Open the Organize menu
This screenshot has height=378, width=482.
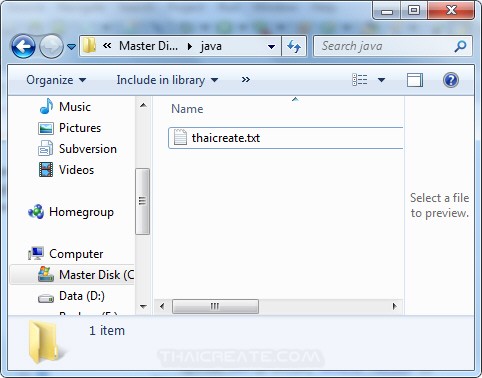[x=56, y=80]
